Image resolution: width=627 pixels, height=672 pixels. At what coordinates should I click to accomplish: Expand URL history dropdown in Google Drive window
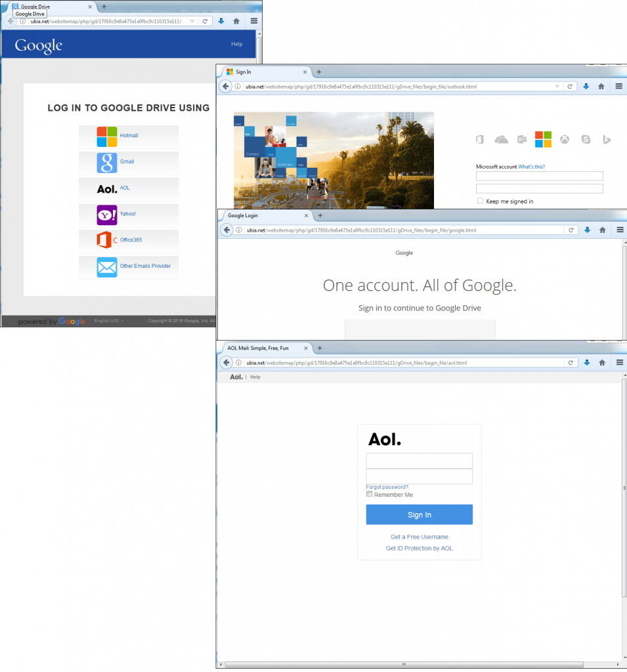[192, 21]
